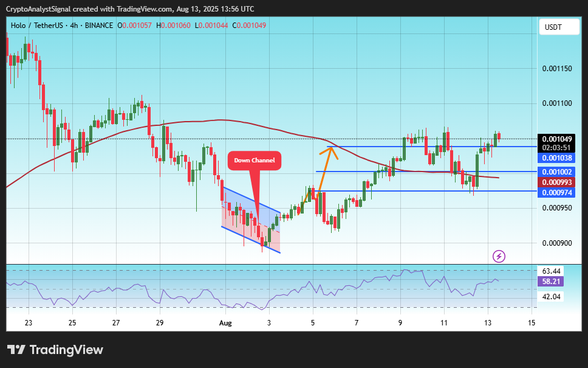
Task: Click the Aug label on the time axis
Action: pyautogui.click(x=225, y=323)
